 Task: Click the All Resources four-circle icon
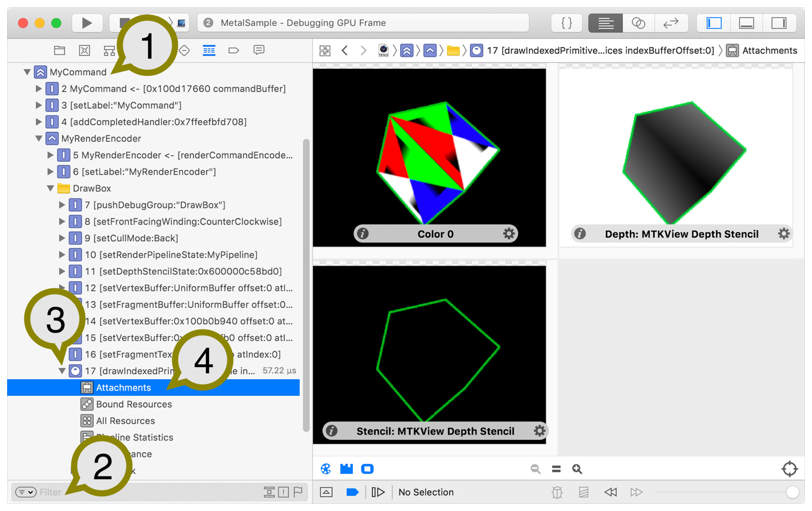[x=87, y=421]
